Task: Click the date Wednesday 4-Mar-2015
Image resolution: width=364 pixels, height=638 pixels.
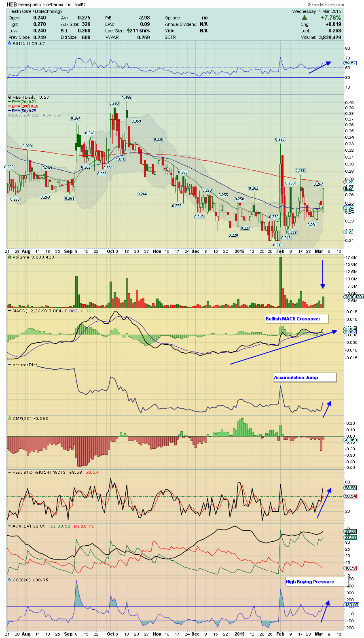Action: click(317, 11)
